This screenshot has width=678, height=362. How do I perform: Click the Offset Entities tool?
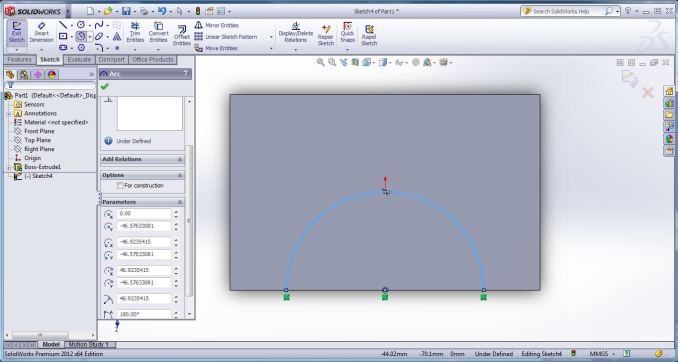click(182, 35)
